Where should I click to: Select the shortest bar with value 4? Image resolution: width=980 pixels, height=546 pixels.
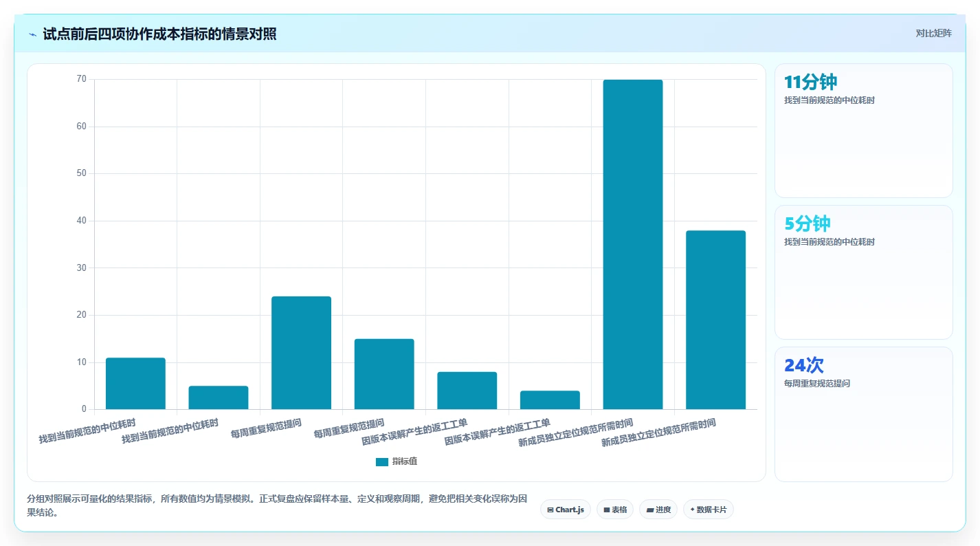[550, 400]
